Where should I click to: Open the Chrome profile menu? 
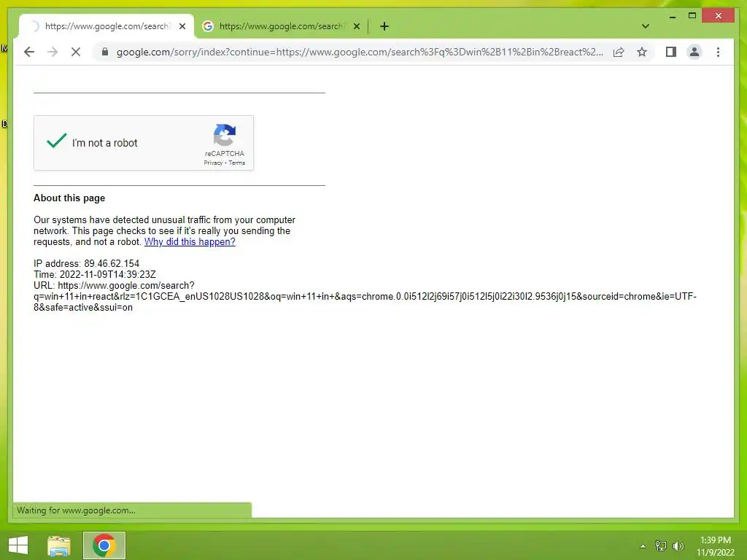click(694, 52)
